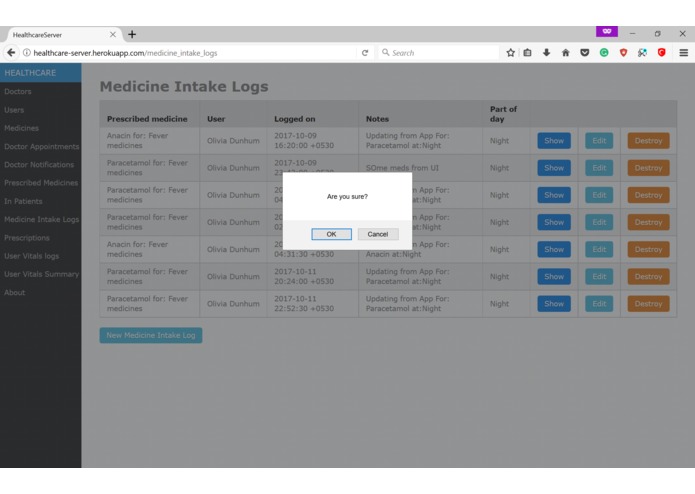
Task: Open the red shield extension icon
Action: [x=623, y=53]
